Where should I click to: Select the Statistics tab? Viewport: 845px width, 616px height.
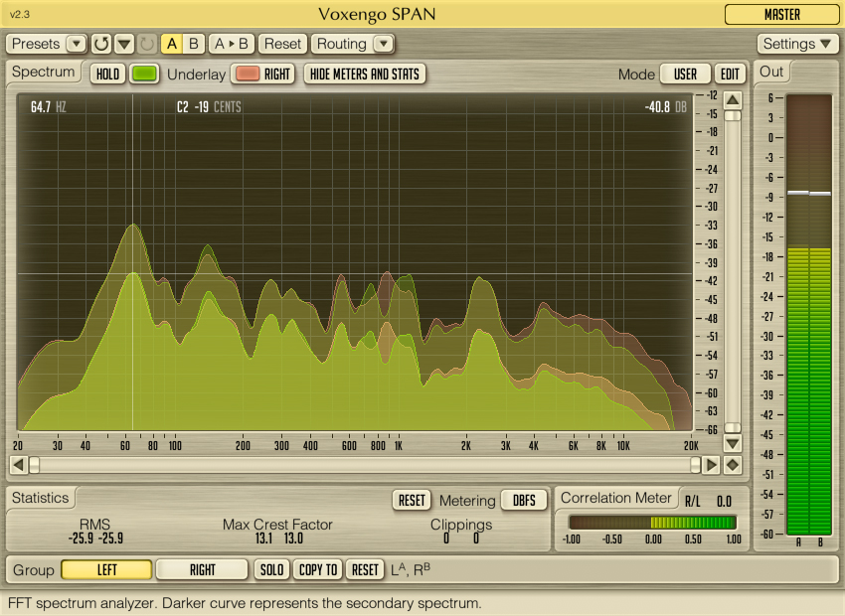tap(41, 498)
